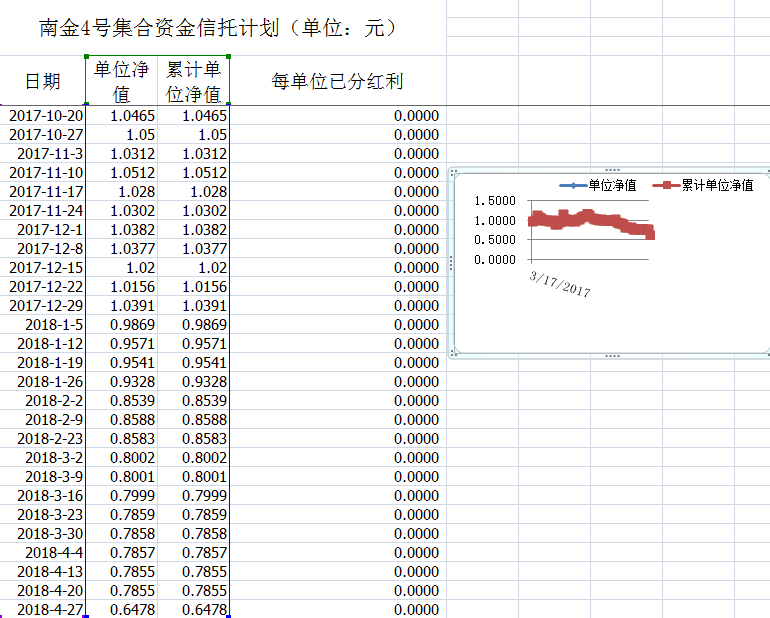Click the 日期 column header cell
The width and height of the screenshot is (770, 618).
[43, 81]
